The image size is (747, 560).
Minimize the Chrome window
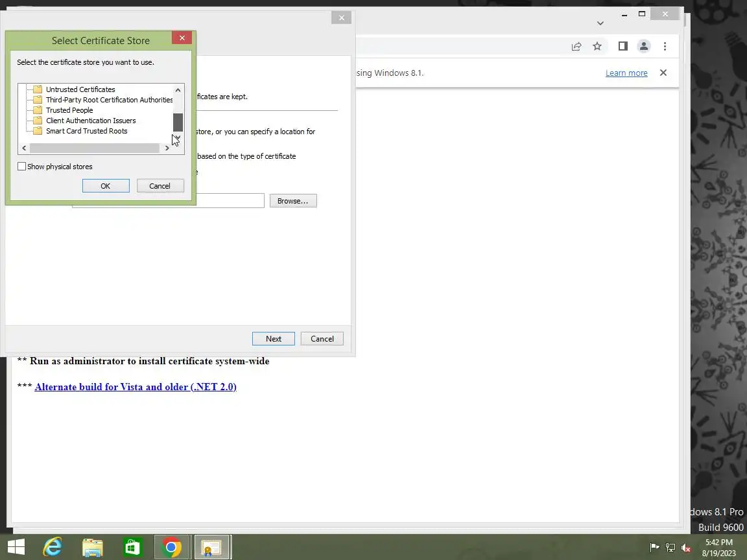pyautogui.click(x=624, y=14)
